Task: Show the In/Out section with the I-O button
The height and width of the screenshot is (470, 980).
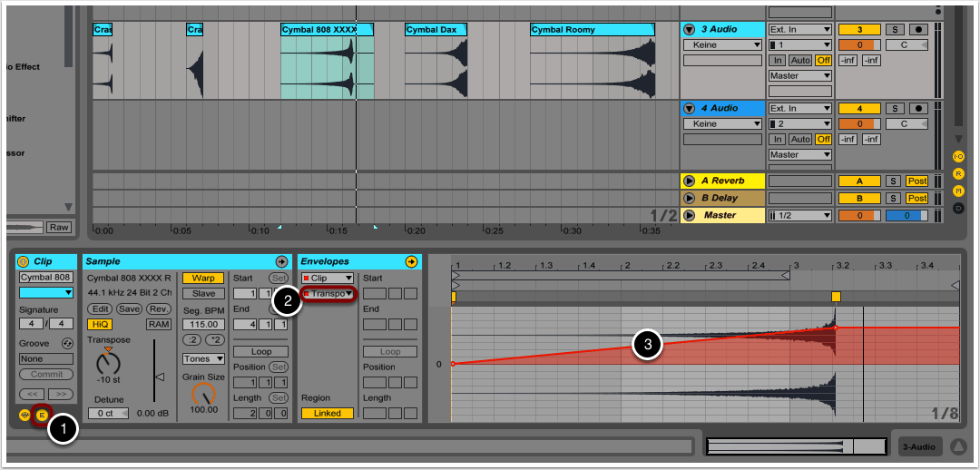Action: [x=958, y=156]
